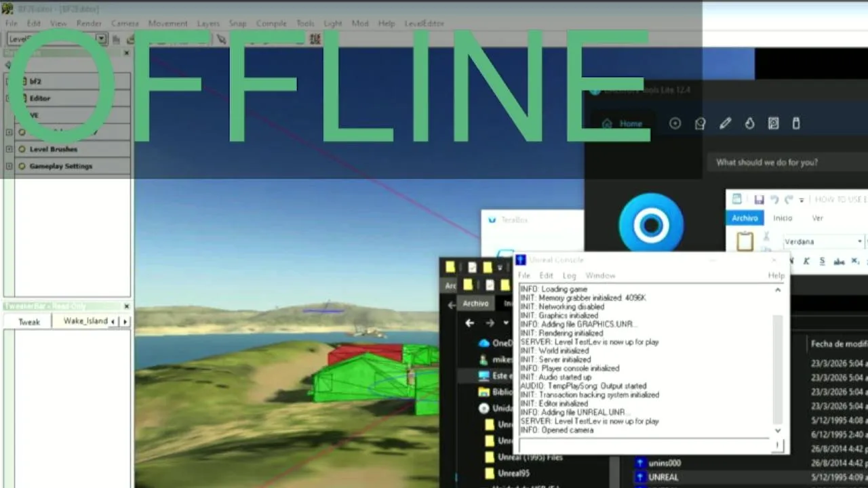Open the File menu in BF2Editor
Image resolution: width=868 pixels, height=488 pixels.
[12, 23]
